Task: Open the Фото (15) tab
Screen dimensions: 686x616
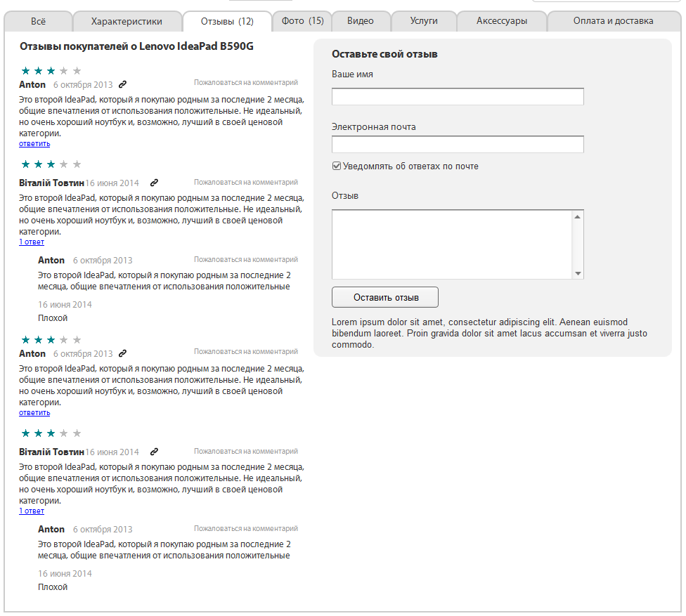Action: point(302,21)
